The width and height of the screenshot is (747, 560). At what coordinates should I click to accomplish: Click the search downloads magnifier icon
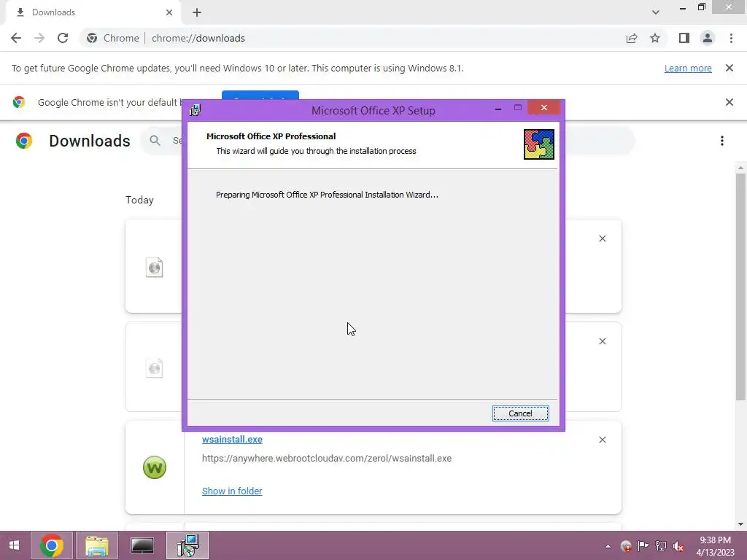pyautogui.click(x=155, y=141)
